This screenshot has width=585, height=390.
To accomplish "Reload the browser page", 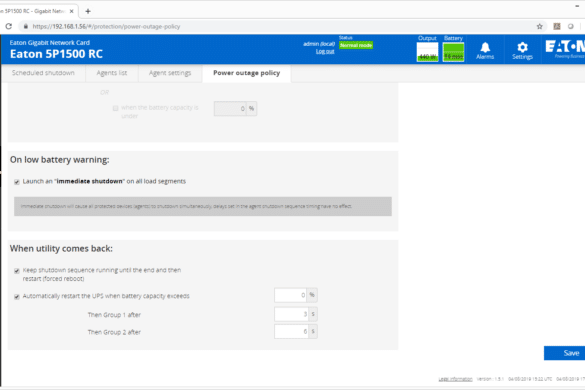I will click(x=9, y=26).
